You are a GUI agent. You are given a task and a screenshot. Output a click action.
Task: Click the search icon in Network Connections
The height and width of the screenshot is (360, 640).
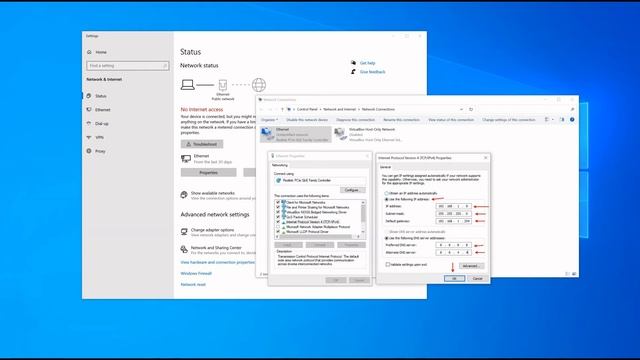(x=572, y=109)
